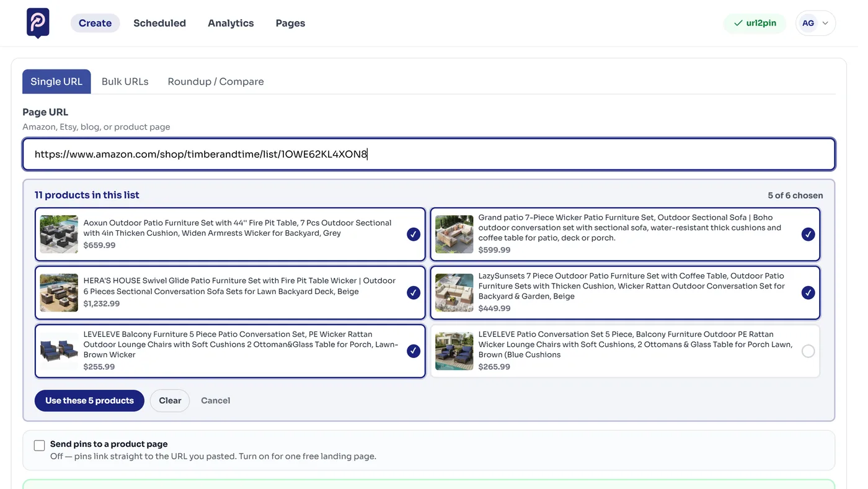Click the LazySunsets product image
868x489 pixels.
click(x=454, y=292)
